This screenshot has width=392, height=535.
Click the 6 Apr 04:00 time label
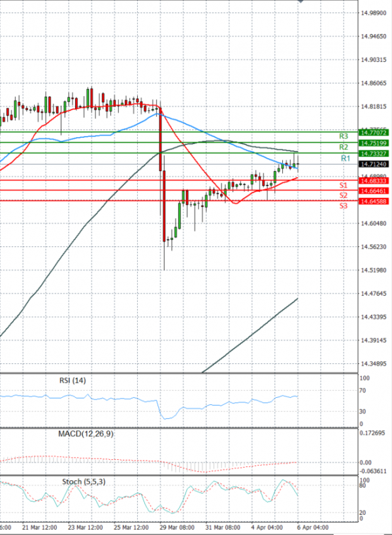(x=312, y=528)
